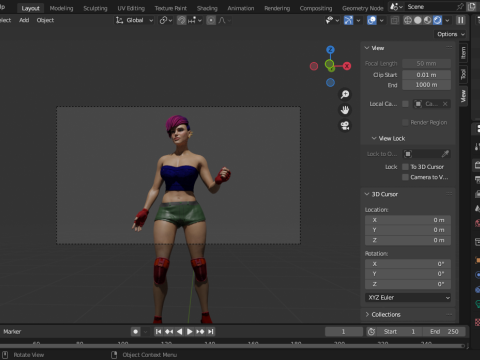The height and width of the screenshot is (360, 480).
Task: Click the Lock to Object eyedropper icon
Action: [x=445, y=154]
